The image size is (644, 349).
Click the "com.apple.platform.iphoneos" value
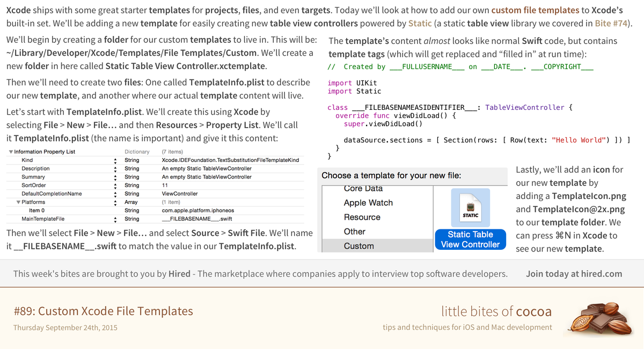198,211
